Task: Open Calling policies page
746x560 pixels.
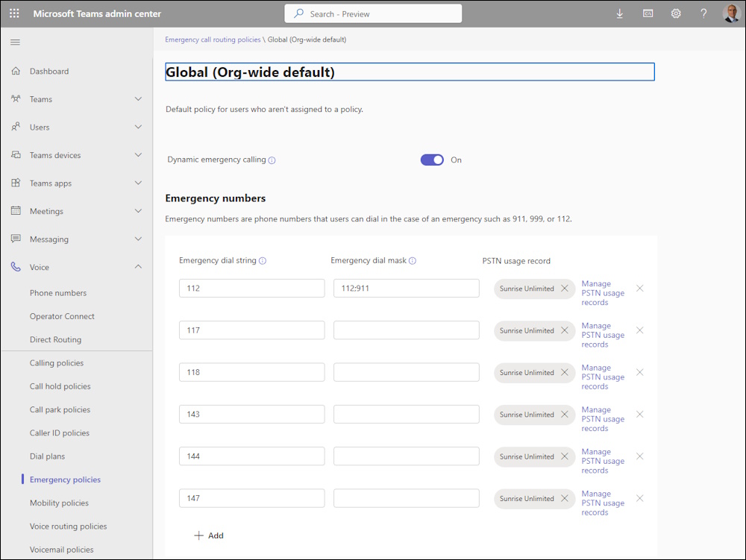Action: [x=57, y=362]
